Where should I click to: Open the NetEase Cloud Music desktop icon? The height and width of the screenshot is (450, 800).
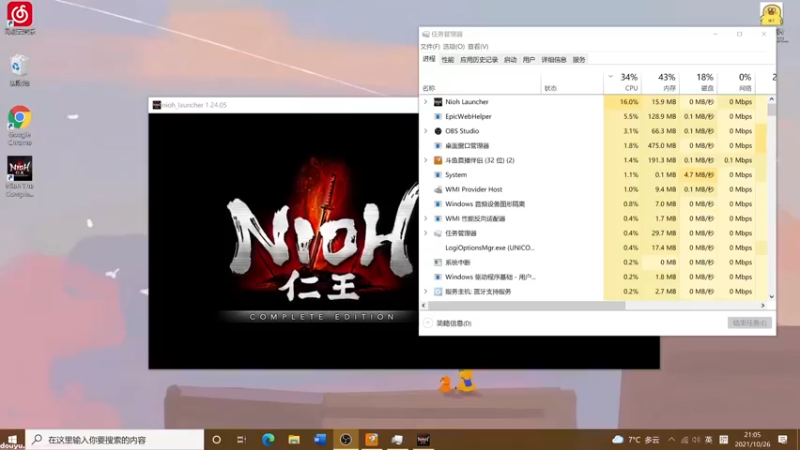coord(19,18)
